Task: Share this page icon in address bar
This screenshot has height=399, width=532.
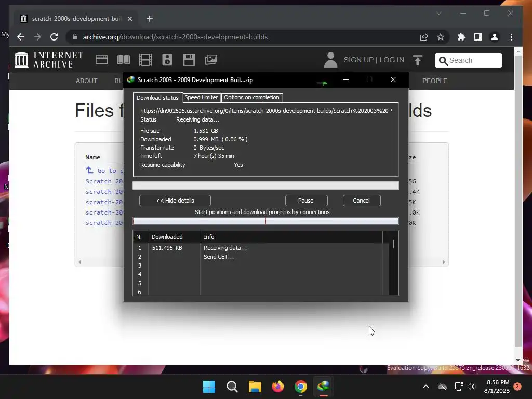Action: (x=424, y=37)
